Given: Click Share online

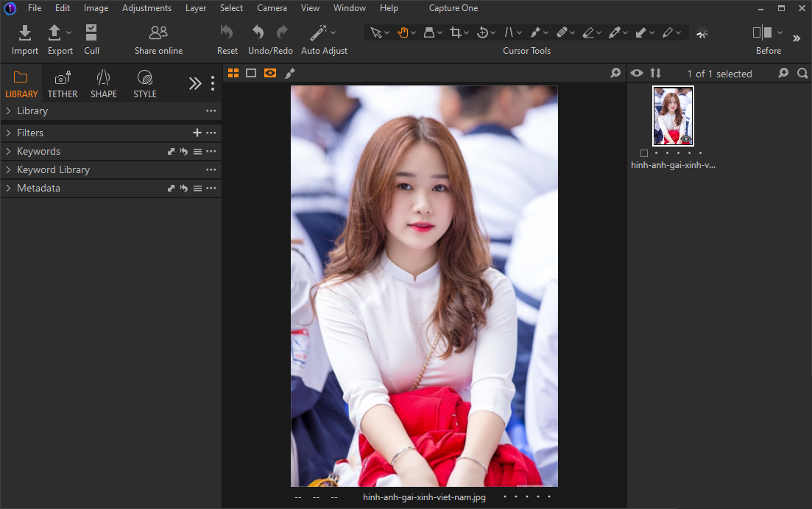Looking at the screenshot, I should [158, 38].
